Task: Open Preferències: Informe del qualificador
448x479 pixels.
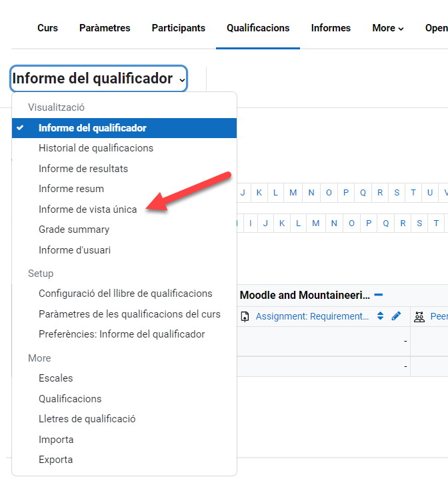Action: [x=121, y=334]
